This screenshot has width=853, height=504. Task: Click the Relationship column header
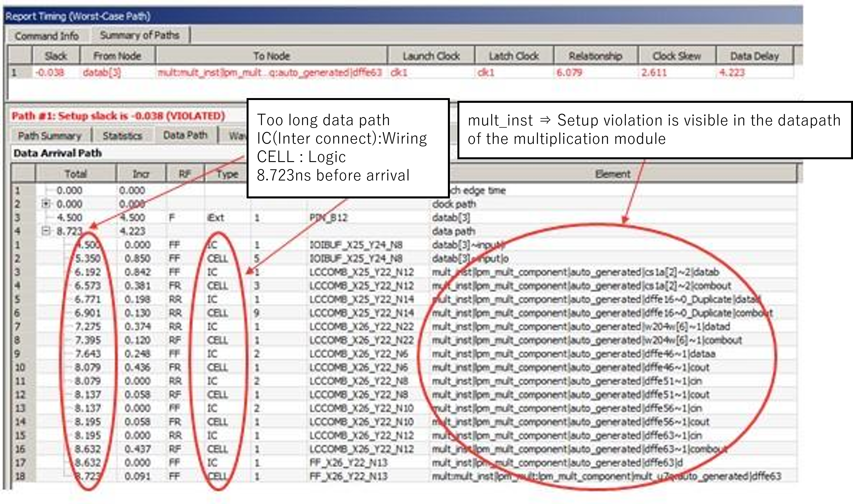(596, 56)
